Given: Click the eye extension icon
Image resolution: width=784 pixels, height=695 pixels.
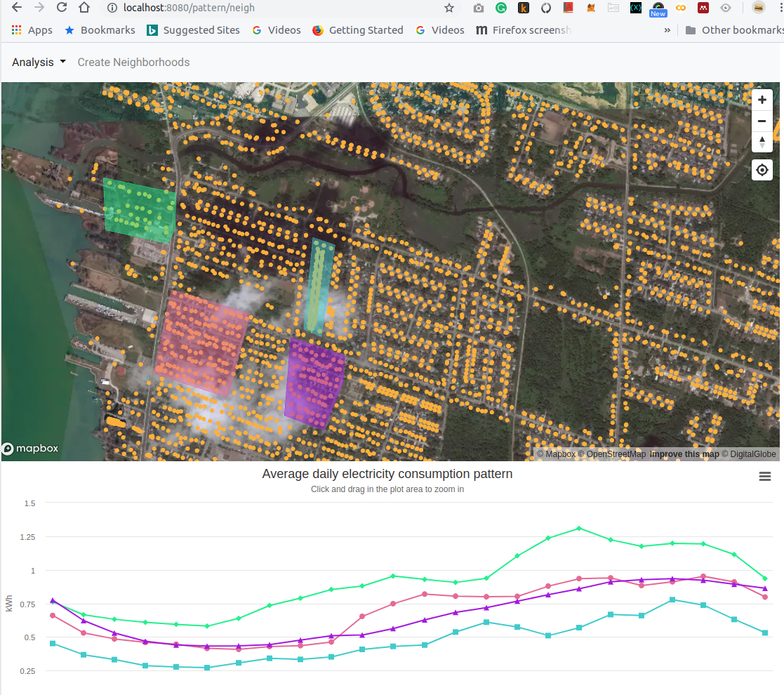Looking at the screenshot, I should coord(726,8).
